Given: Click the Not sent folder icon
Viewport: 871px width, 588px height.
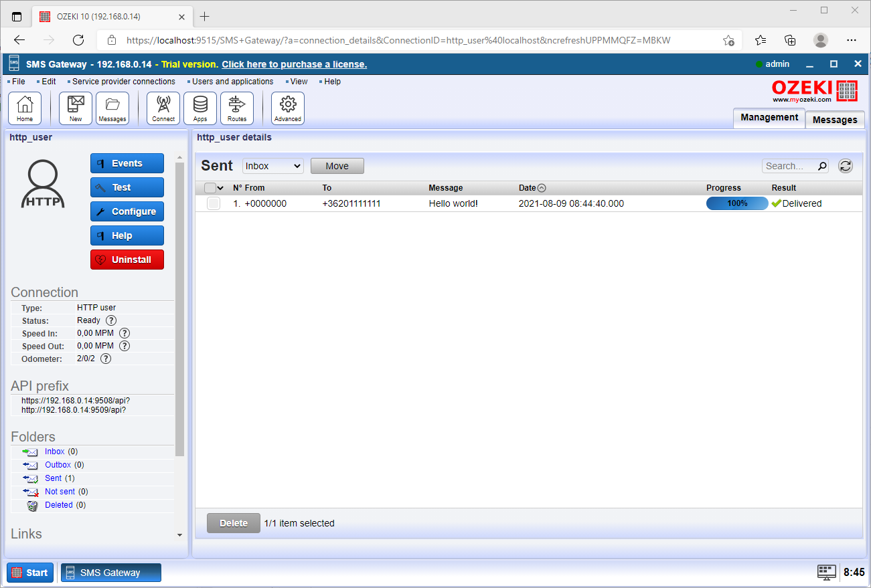Looking at the screenshot, I should click(x=30, y=492).
